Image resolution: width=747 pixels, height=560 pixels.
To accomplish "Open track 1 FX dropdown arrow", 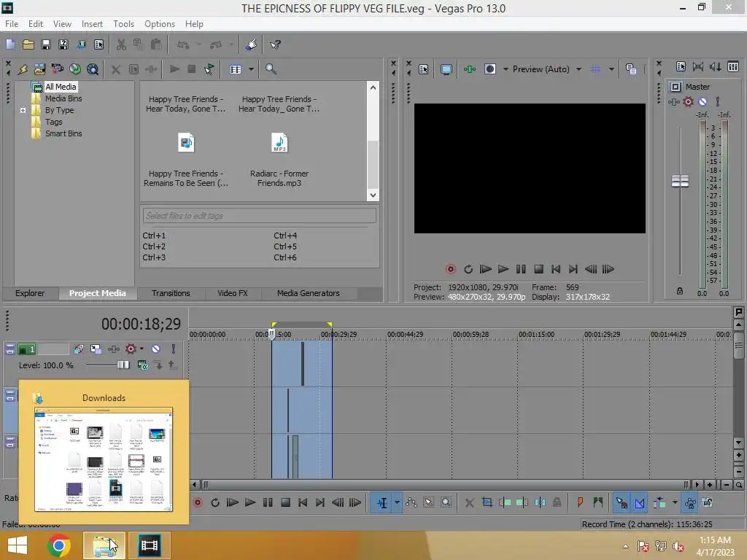I will click(x=142, y=349).
